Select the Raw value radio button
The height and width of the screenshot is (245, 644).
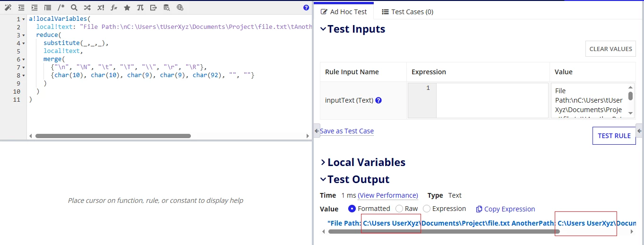click(399, 209)
